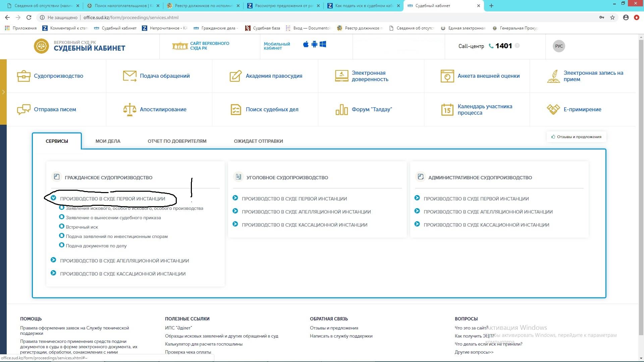Image resolution: width=644 pixels, height=362 pixels.
Task: Open the Supreme Court site building icon
Action: (x=180, y=46)
